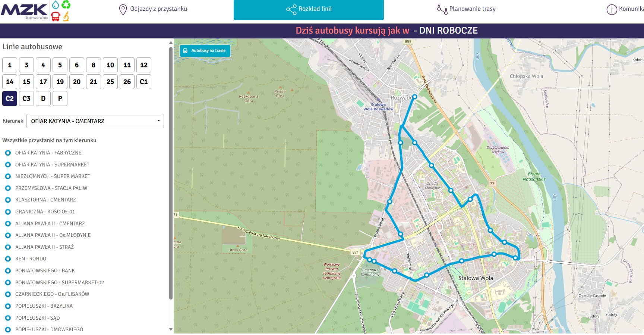The image size is (644, 335).
Task: Show buses on route with Autobusy na trasie
Action: click(x=205, y=51)
